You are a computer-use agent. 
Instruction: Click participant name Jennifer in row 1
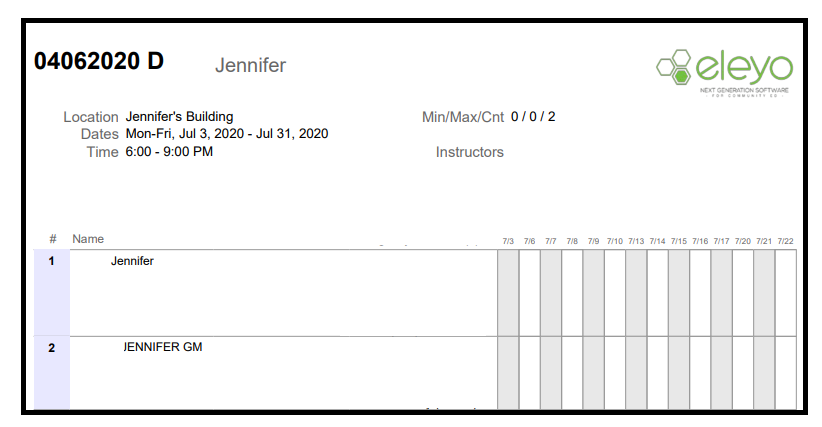click(x=132, y=261)
